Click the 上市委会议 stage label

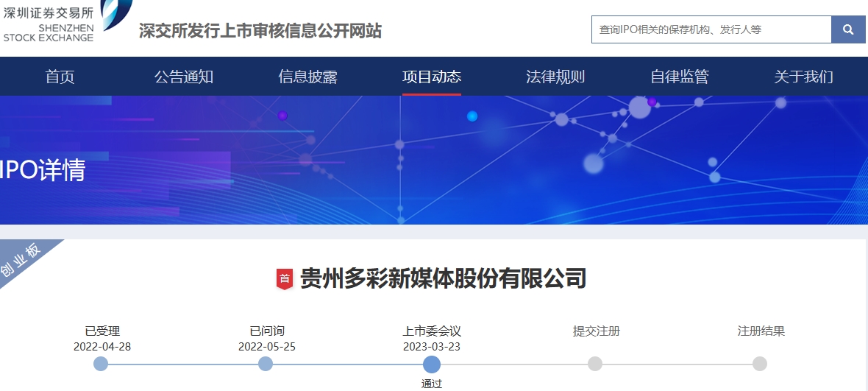432,331
